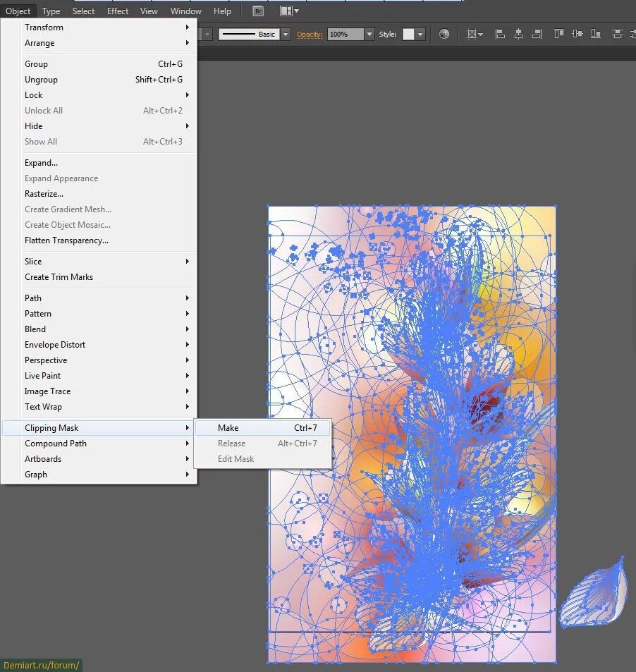Click Horizontal Align Center icon
Image resolution: width=636 pixels, height=672 pixels.
(518, 34)
